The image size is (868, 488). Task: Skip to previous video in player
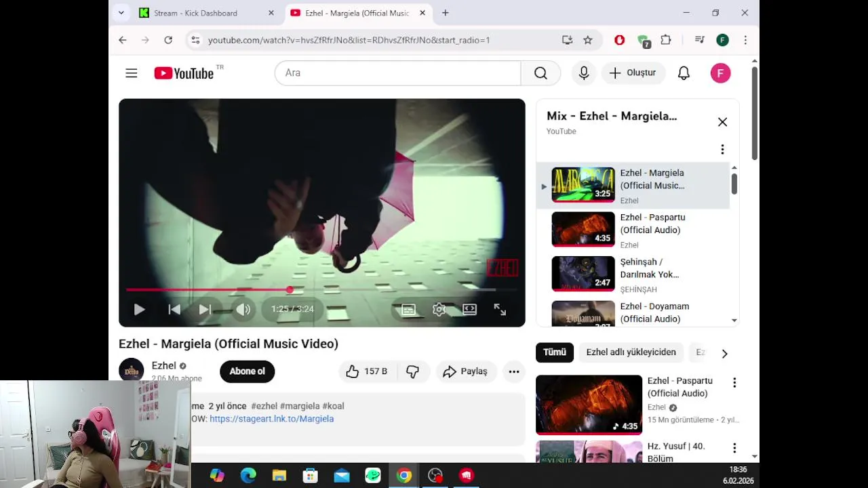pos(174,309)
